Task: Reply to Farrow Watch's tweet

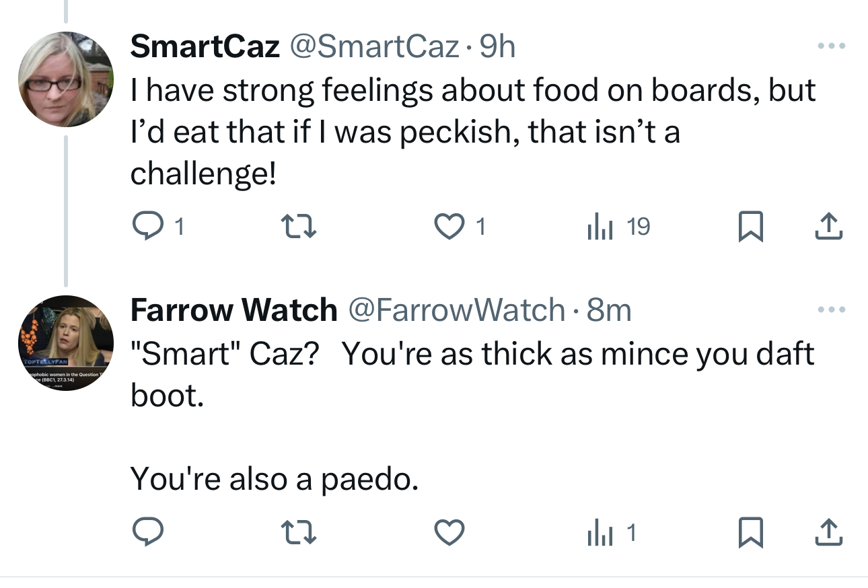Action: coord(147,534)
